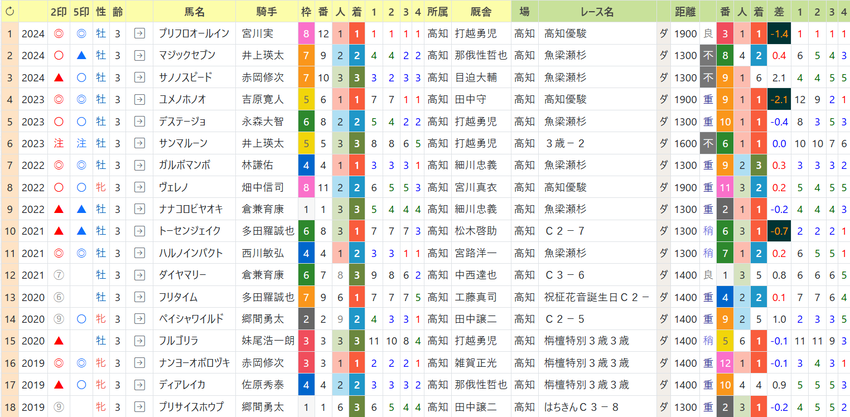The height and width of the screenshot is (417, 850).
Task: Open the arrow icon for ガルボマンボ
Action: [139, 165]
